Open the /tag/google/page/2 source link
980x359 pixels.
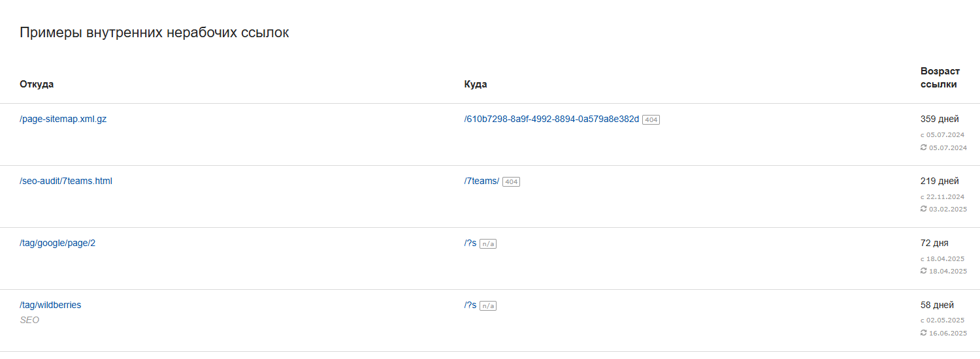point(58,243)
